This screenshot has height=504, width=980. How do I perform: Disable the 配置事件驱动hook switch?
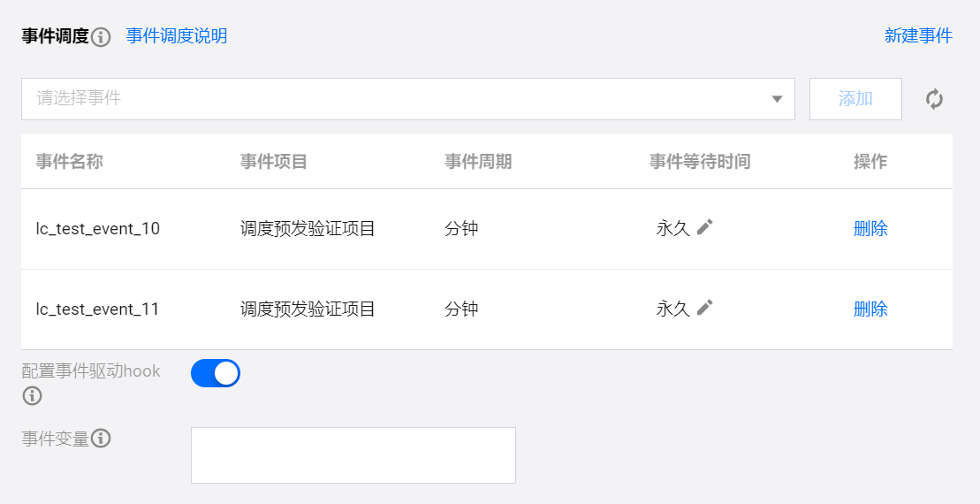point(216,373)
